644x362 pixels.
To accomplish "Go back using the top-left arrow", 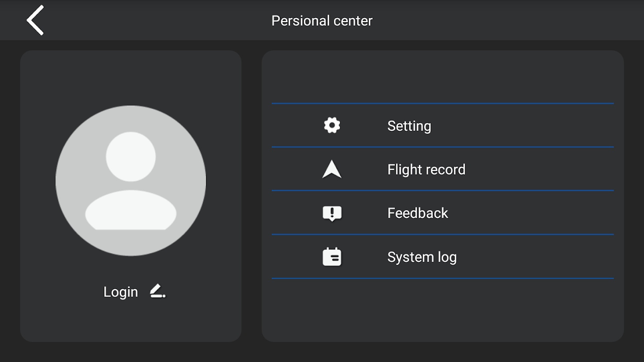I will pyautogui.click(x=35, y=20).
